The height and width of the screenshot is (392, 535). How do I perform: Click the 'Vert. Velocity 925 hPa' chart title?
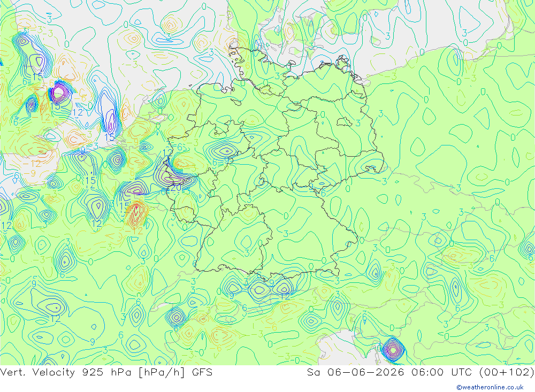click(65, 372)
